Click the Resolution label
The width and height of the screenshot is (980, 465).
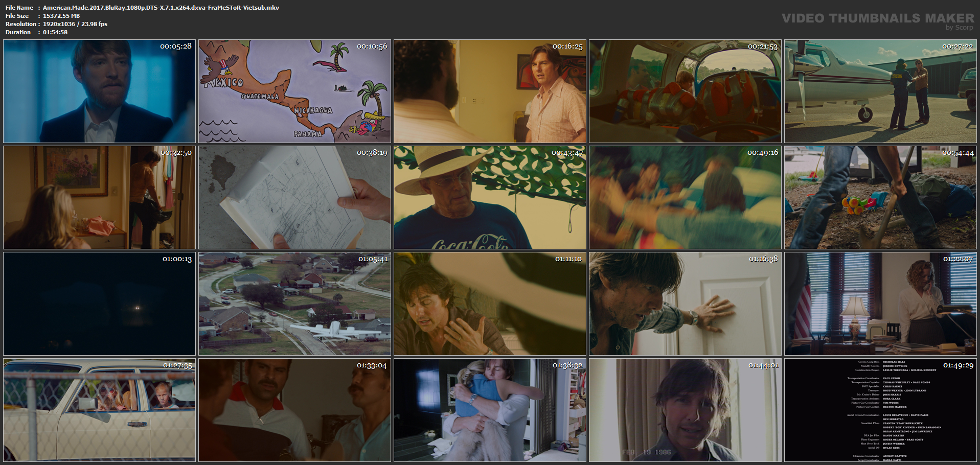click(x=21, y=24)
